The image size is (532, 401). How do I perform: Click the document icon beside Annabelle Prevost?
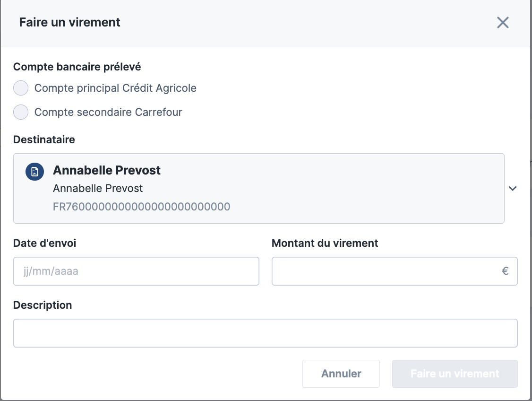click(x=34, y=172)
